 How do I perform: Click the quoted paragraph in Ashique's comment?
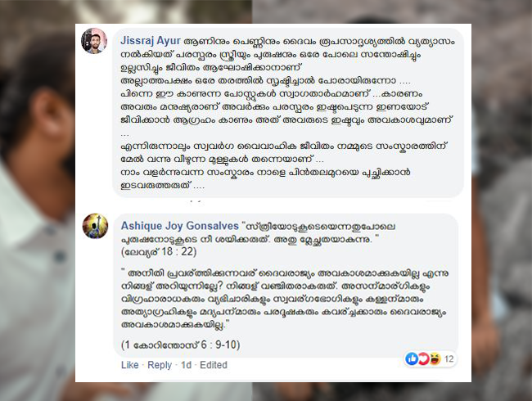pos(284,299)
